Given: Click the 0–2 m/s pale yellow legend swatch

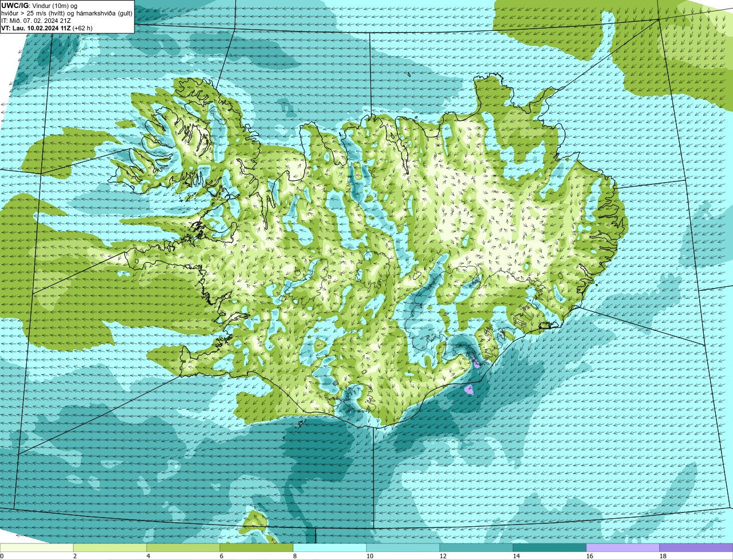Looking at the screenshot, I should (x=37, y=547).
